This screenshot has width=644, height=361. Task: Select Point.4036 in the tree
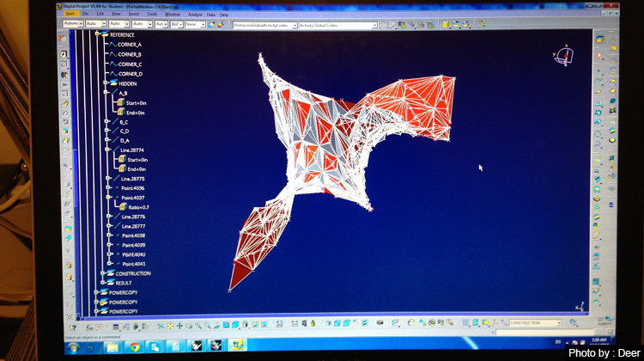[x=132, y=188]
